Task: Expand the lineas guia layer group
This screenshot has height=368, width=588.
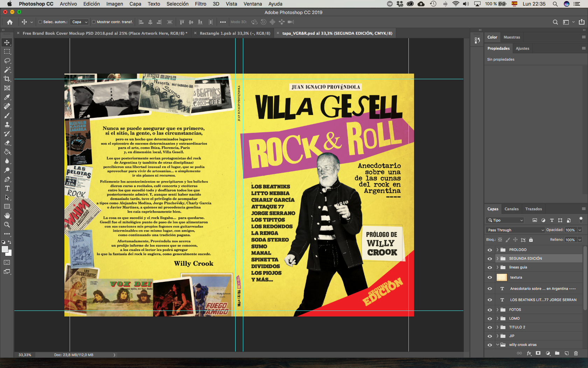Action: (497, 267)
